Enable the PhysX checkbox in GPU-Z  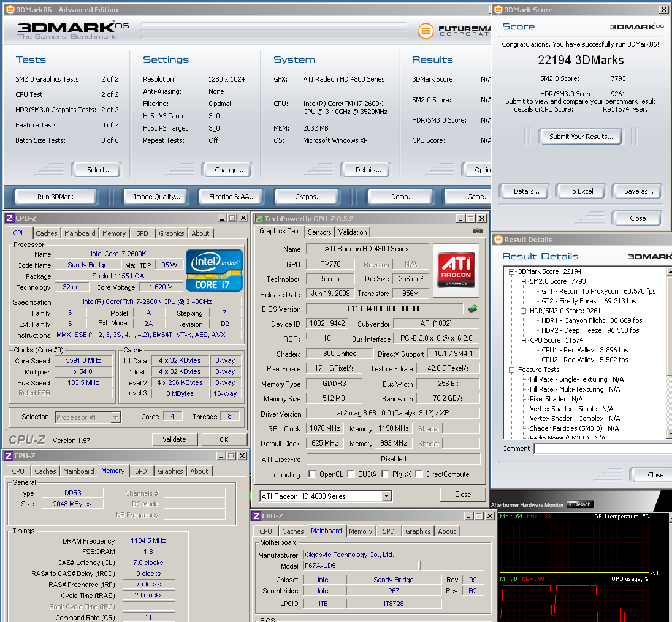pos(385,474)
